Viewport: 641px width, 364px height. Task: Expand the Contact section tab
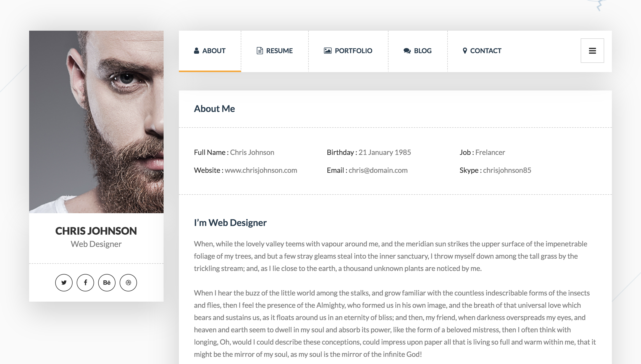point(482,51)
